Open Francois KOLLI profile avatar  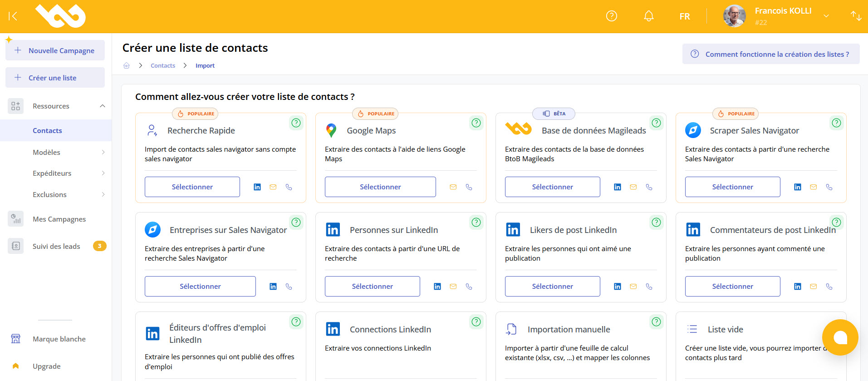click(x=734, y=16)
